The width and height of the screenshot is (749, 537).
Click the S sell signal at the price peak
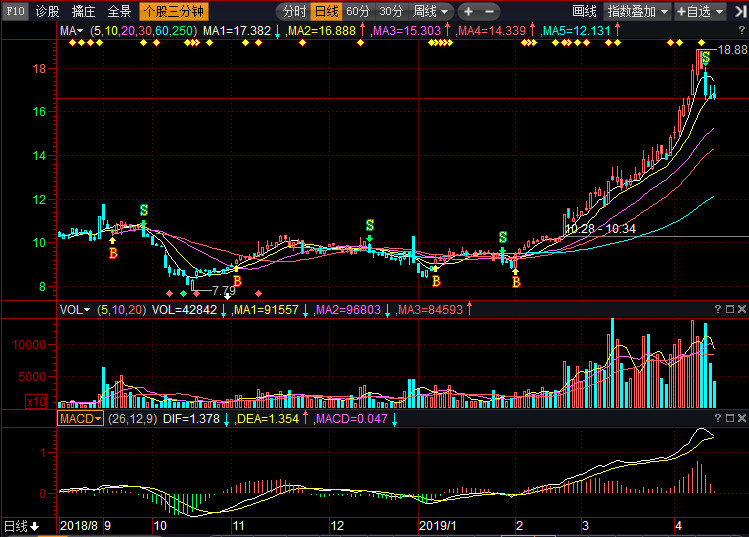(x=706, y=58)
